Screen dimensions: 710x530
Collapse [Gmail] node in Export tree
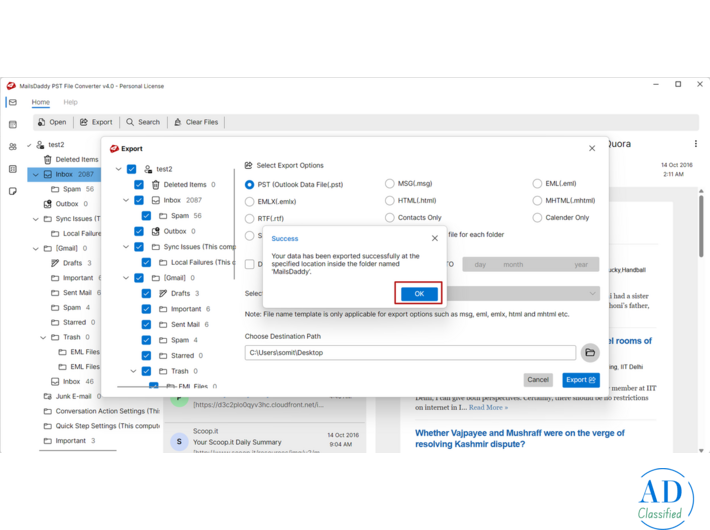click(126, 278)
